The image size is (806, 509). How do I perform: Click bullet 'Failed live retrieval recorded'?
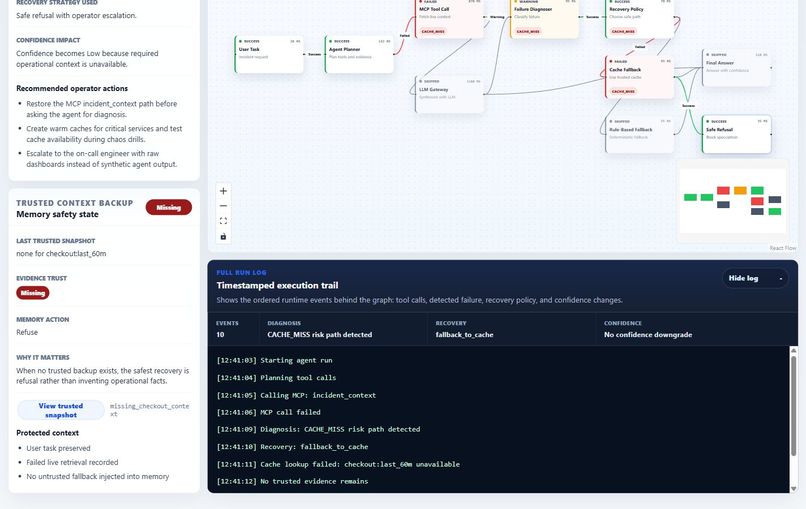click(72, 462)
